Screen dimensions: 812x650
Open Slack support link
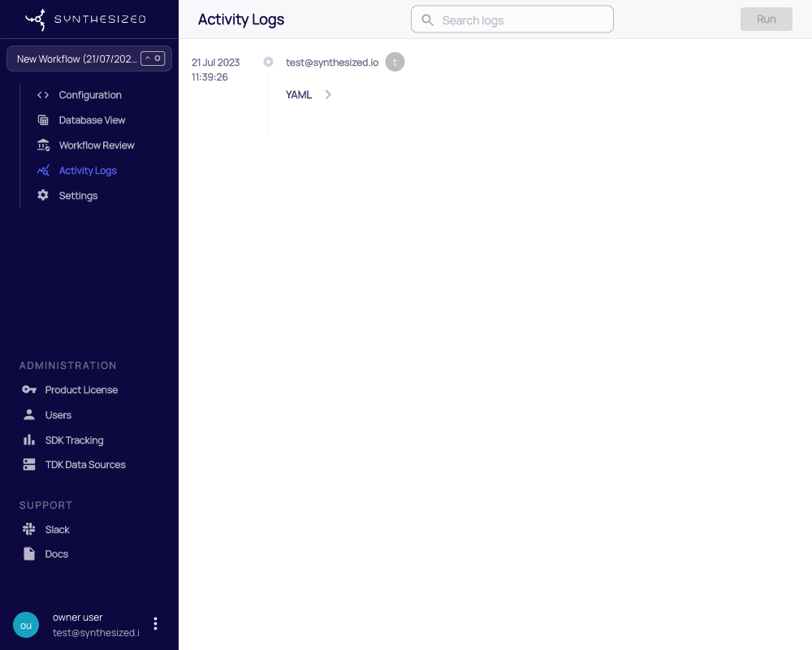(x=57, y=529)
